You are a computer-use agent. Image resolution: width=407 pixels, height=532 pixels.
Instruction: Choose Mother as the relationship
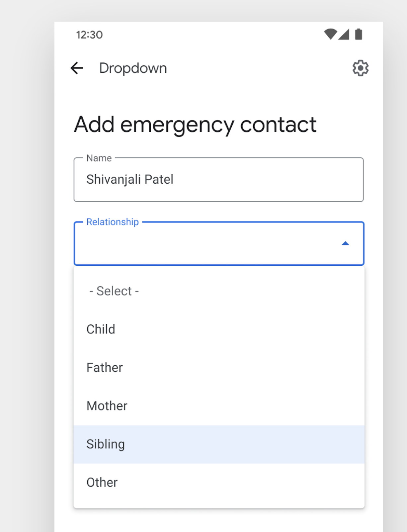tap(107, 405)
